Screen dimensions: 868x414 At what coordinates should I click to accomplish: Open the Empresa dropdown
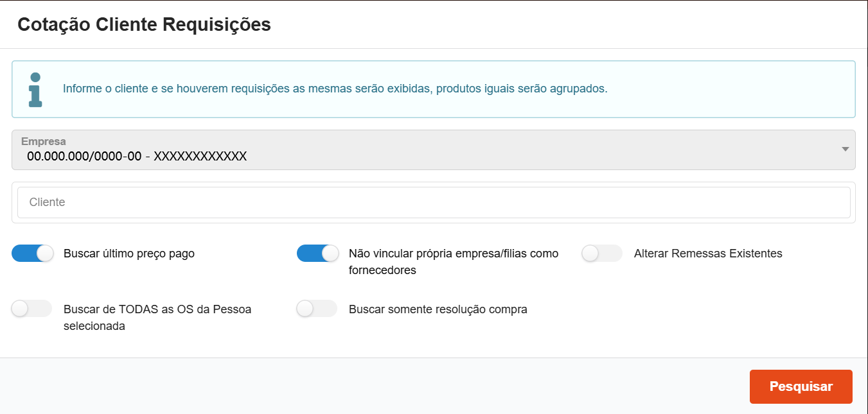pyautogui.click(x=434, y=149)
